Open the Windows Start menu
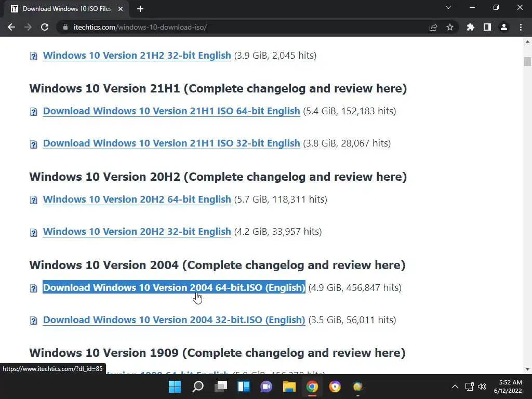The height and width of the screenshot is (399, 532). point(175,387)
